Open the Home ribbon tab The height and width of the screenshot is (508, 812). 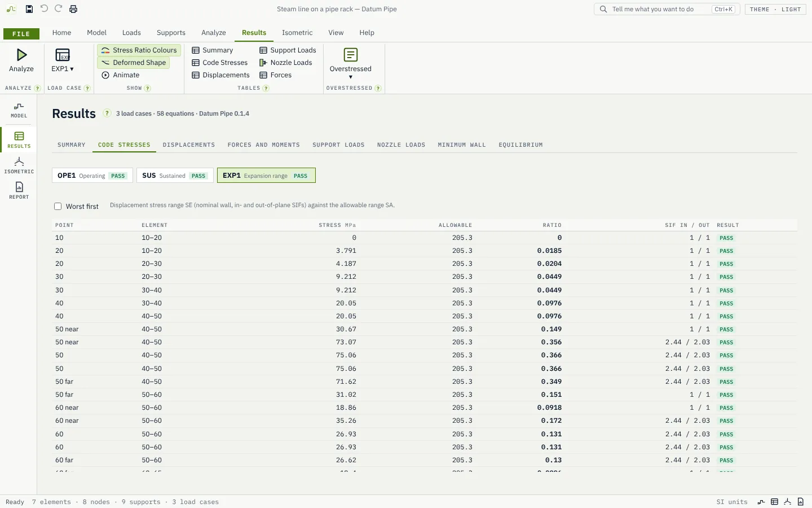(x=61, y=33)
